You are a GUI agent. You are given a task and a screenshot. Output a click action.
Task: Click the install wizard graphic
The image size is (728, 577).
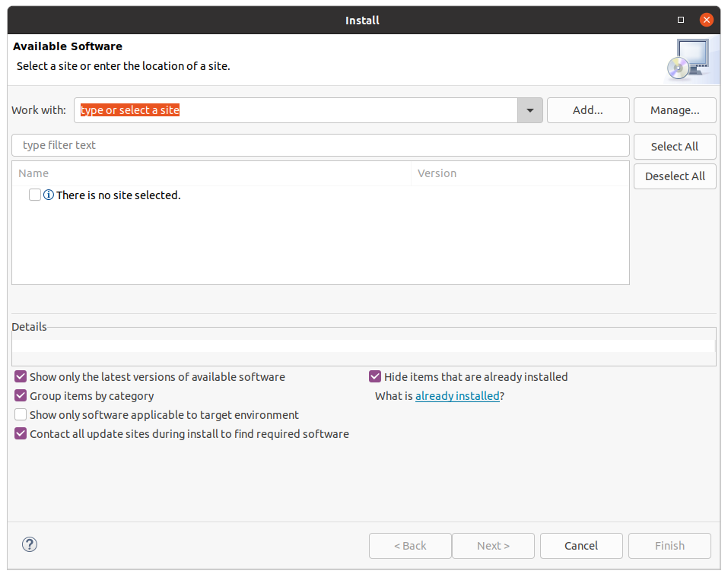click(691, 59)
